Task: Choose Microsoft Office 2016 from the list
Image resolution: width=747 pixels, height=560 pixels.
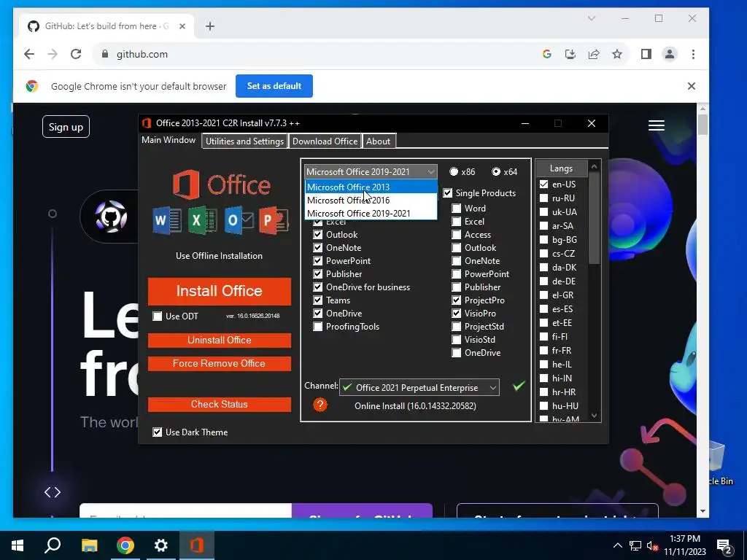Action: (x=371, y=201)
